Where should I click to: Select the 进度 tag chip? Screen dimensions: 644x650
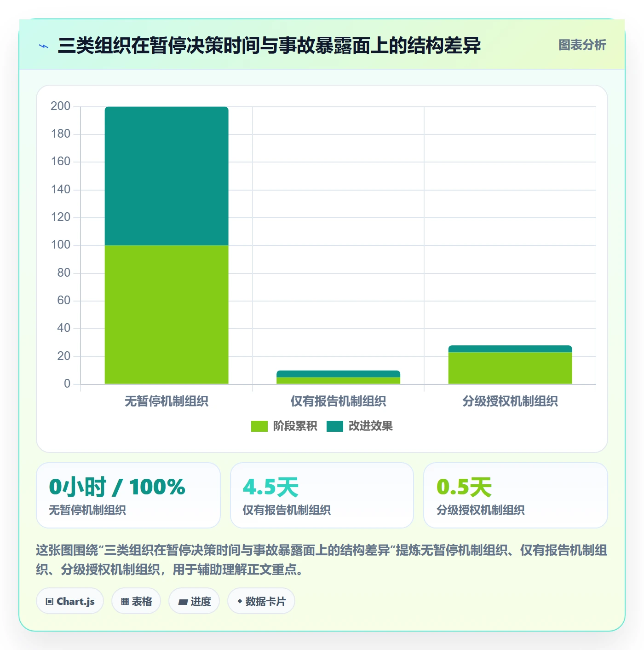coord(194,601)
